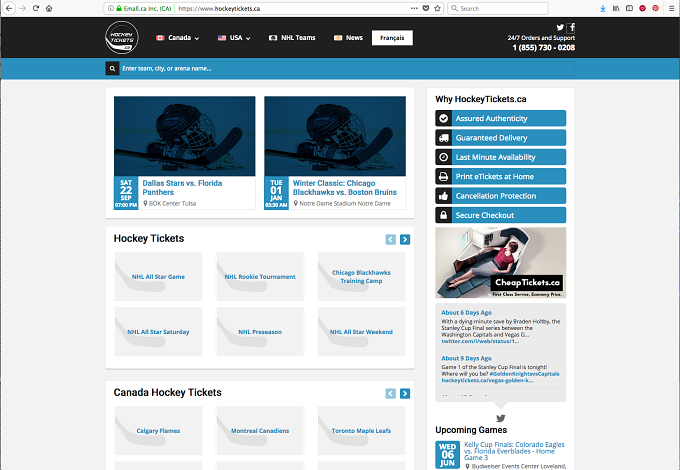
Task: Click the #GoldenKnightsvsCapitals hashtag
Action: click(x=524, y=374)
